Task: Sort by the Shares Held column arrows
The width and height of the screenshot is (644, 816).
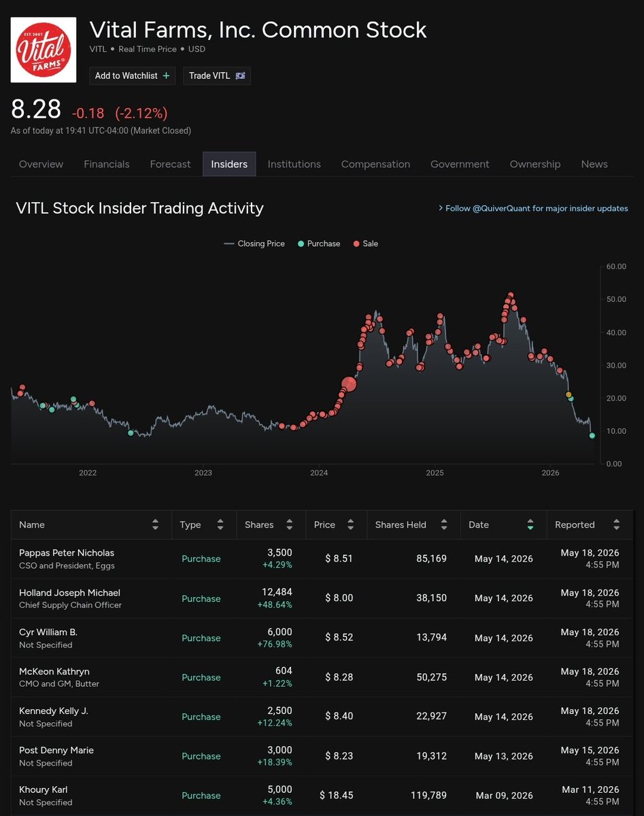Action: coord(444,524)
